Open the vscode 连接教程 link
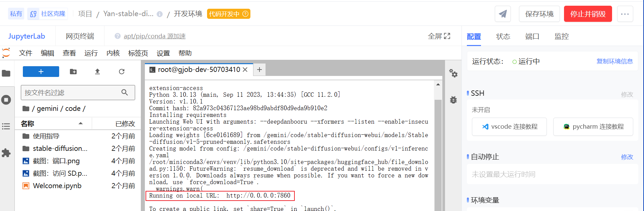644x211 pixels. [x=509, y=127]
